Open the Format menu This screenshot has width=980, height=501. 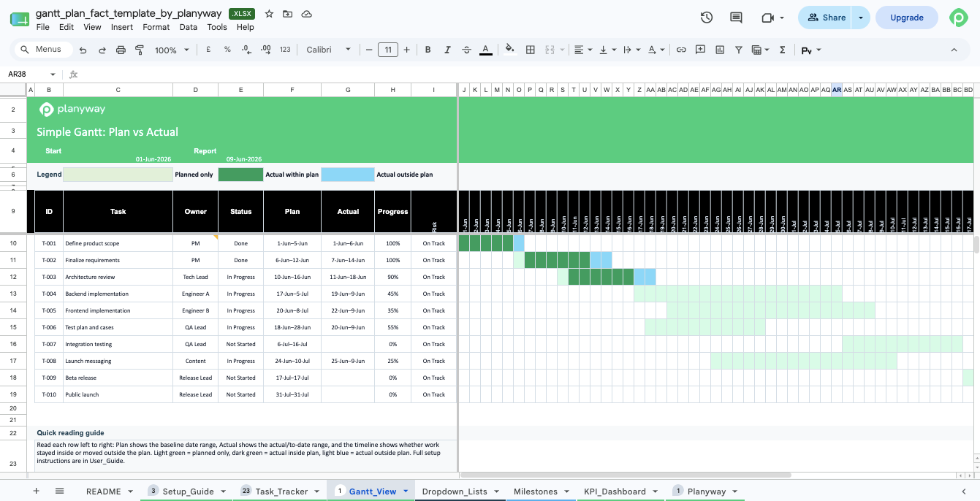(156, 27)
